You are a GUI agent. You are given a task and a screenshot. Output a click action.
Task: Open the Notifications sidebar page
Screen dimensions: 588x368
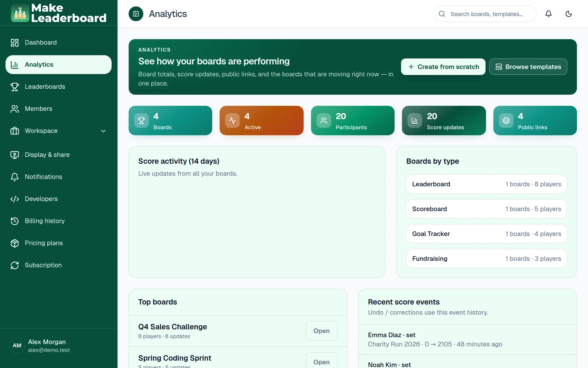59,177
